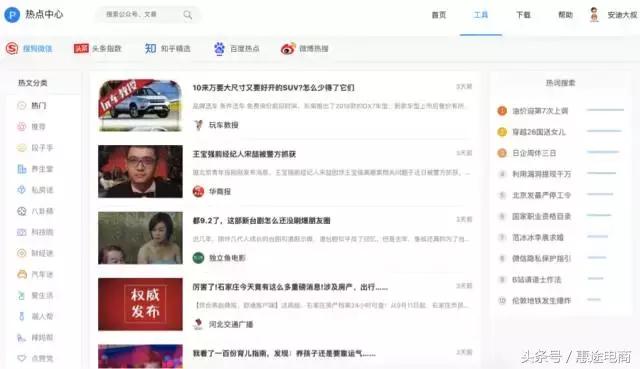Open article 都9.2了 about the Taiwanese drama

(x=261, y=221)
